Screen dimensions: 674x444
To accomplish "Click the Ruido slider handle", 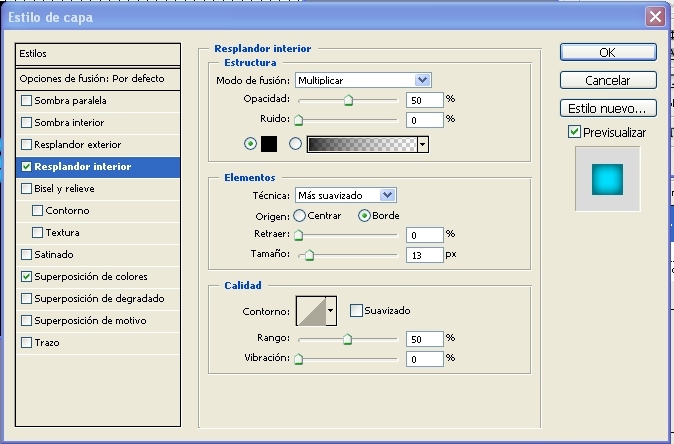I will click(x=298, y=120).
